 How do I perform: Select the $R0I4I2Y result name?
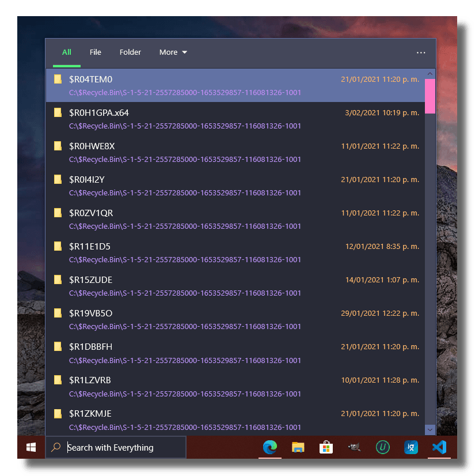(x=87, y=179)
